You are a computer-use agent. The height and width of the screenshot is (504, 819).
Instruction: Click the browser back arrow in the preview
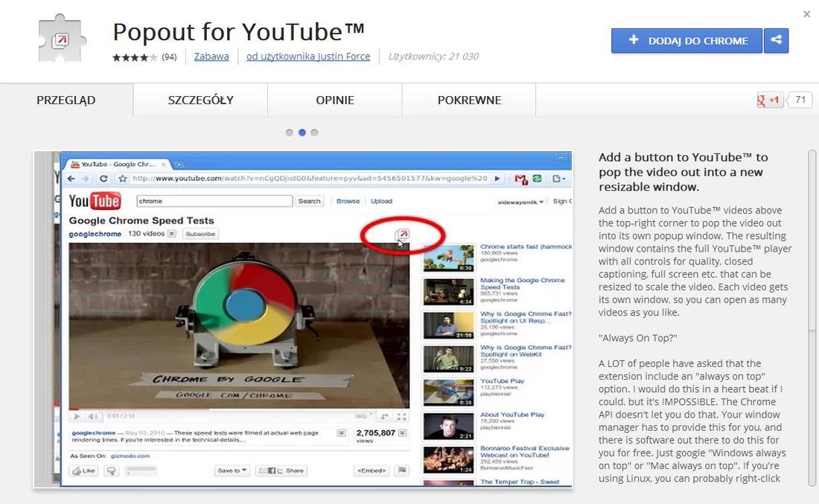click(71, 179)
